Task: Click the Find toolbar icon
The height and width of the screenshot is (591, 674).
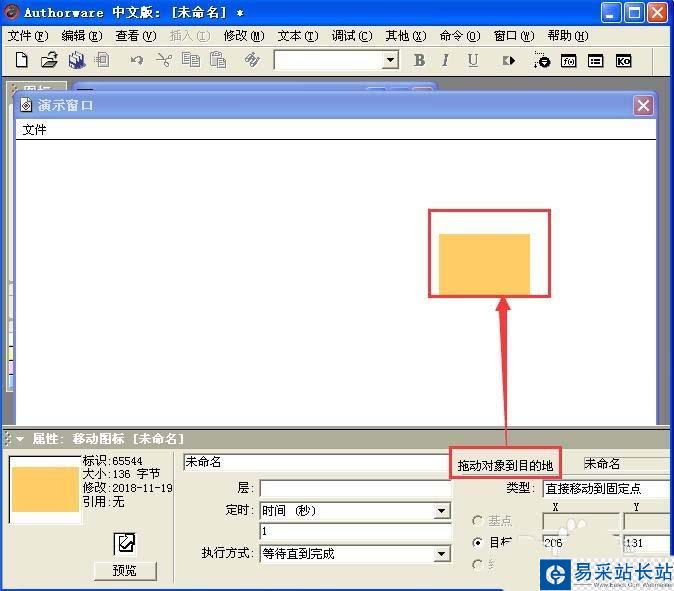Action: coord(252,60)
